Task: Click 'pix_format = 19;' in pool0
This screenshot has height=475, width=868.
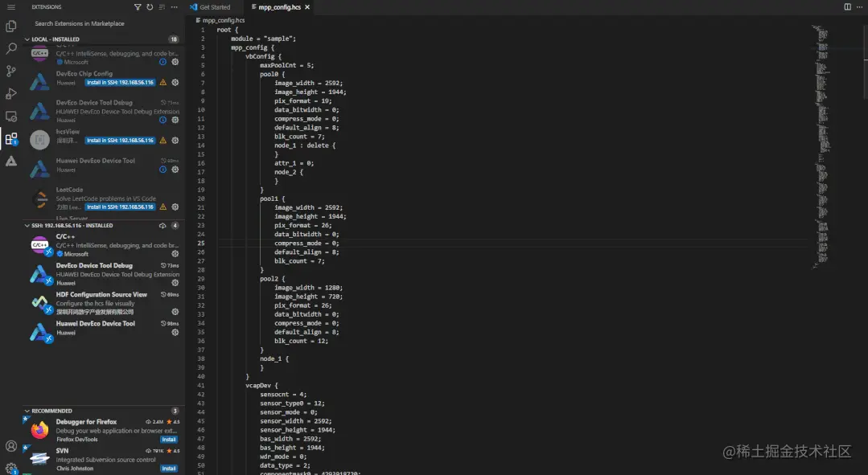Action: (302, 101)
